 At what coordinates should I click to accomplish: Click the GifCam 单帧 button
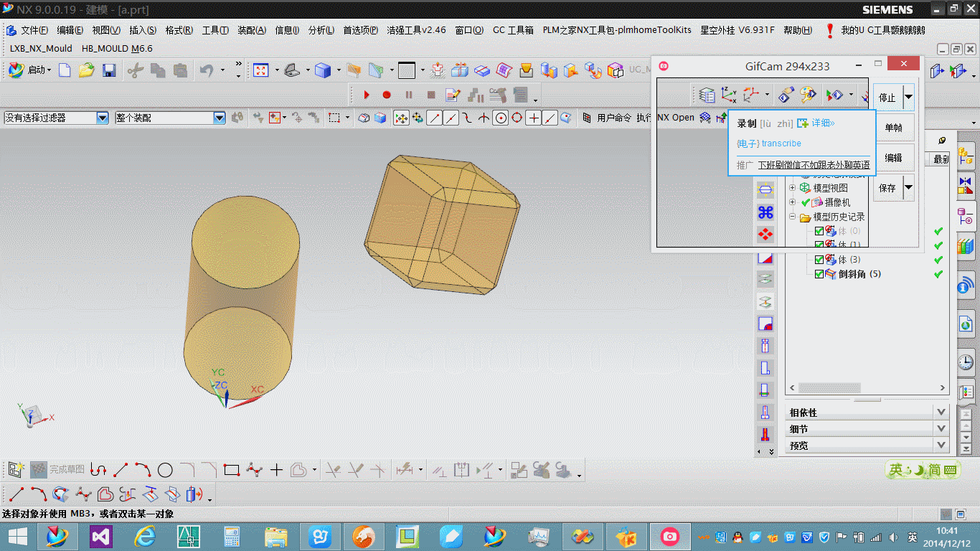click(x=894, y=127)
